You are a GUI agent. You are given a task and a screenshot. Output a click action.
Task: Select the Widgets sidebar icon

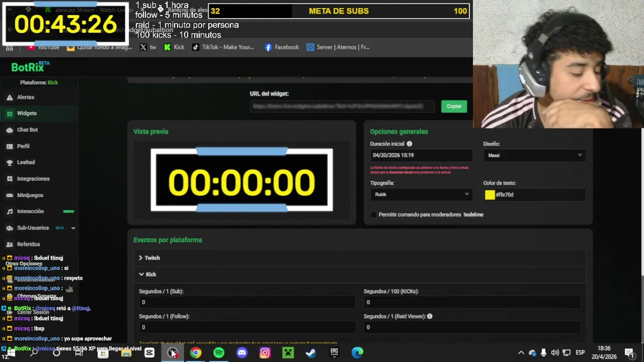(10, 114)
